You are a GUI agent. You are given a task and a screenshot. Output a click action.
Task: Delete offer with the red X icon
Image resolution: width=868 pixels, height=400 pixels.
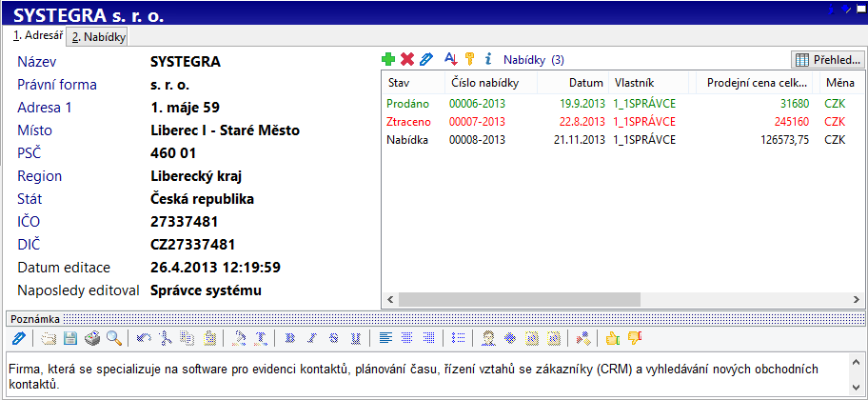[407, 59]
